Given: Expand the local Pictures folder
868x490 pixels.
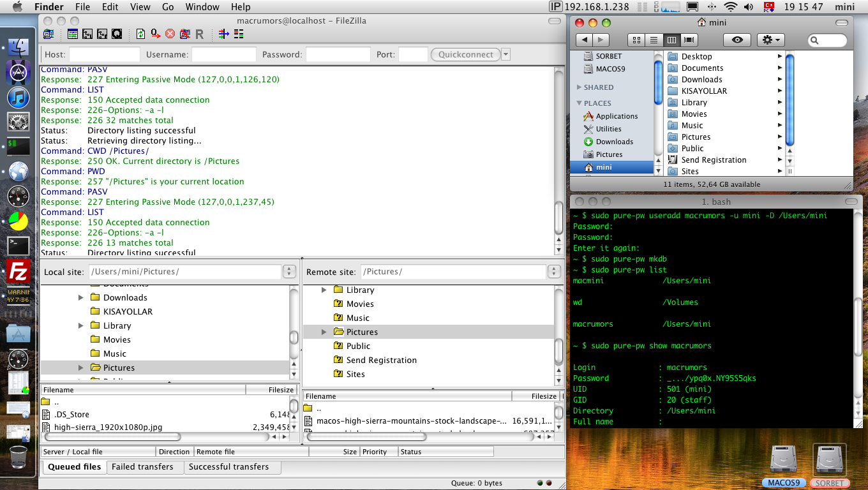Looking at the screenshot, I should (81, 367).
